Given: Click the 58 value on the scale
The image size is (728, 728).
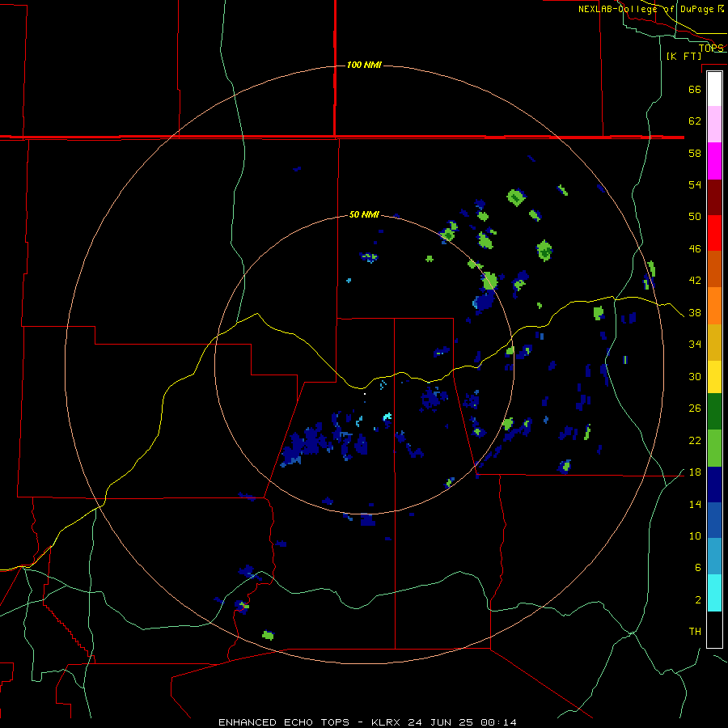Looking at the screenshot, I should coord(695,153).
